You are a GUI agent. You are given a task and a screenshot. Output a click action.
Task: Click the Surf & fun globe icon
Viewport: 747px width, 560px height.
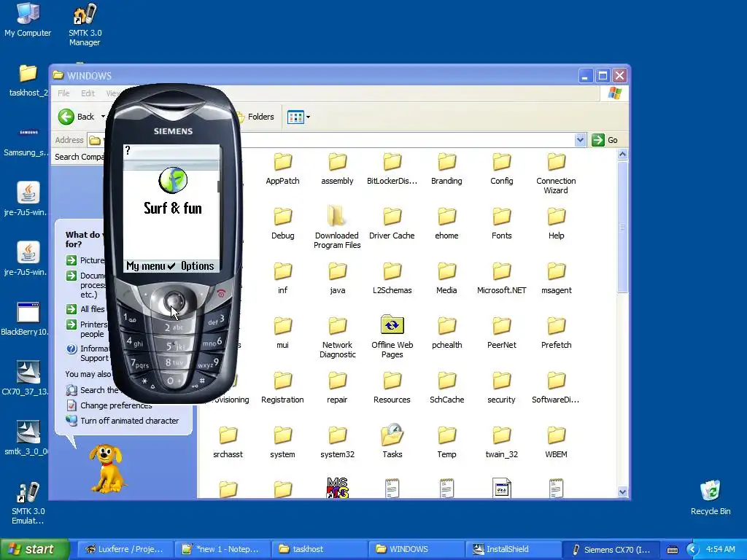[x=173, y=180]
